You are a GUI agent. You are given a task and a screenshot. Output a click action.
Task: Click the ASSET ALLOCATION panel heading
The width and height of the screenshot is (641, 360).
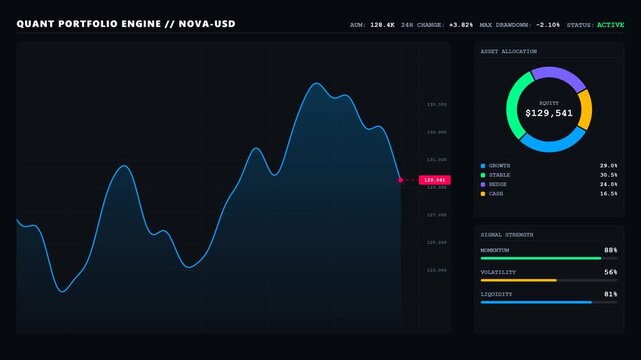[509, 51]
